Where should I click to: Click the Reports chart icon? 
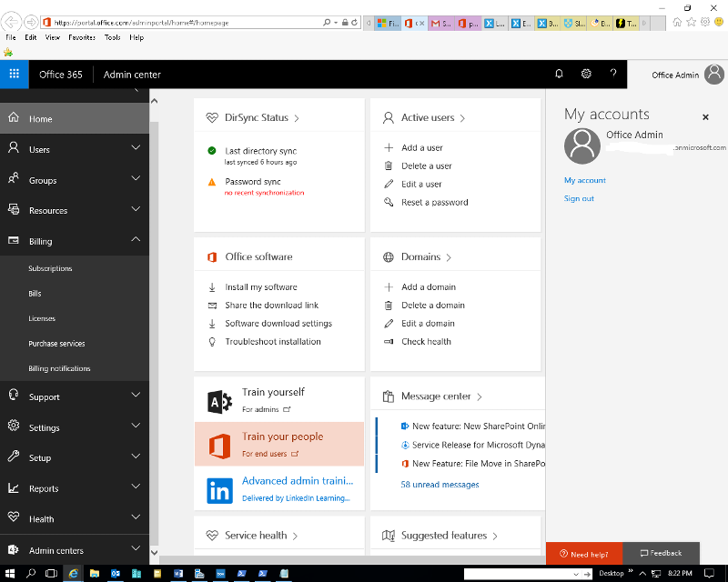pos(14,487)
